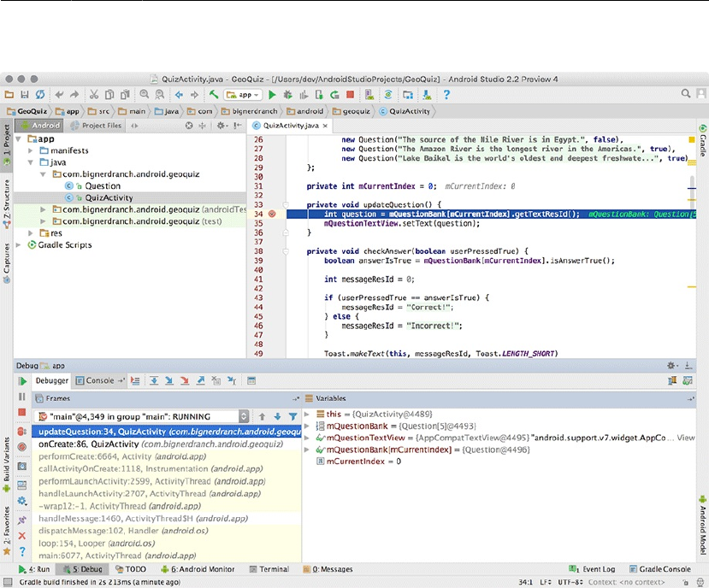
Task: Click the green Run app button in toolbar
Action: coord(273,95)
